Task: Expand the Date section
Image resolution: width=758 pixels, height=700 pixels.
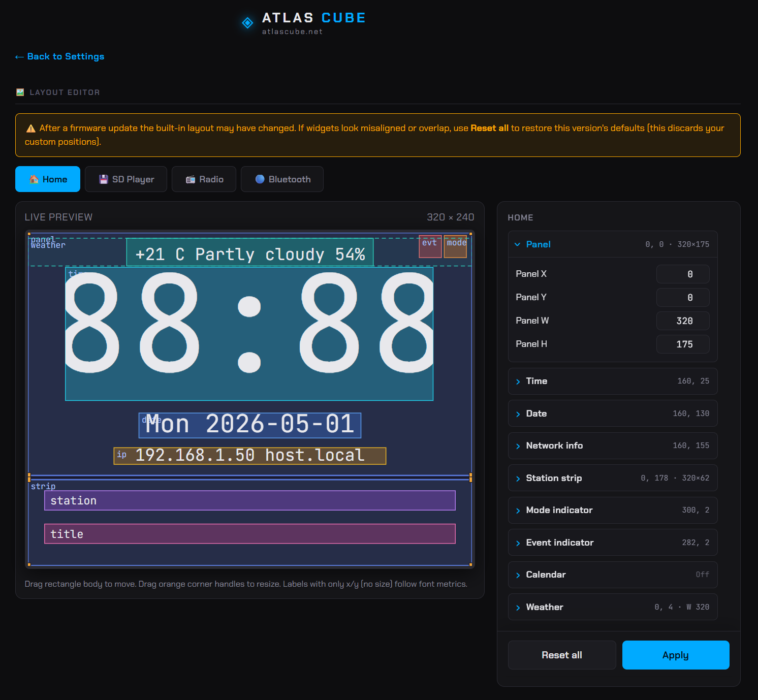Action: [613, 413]
